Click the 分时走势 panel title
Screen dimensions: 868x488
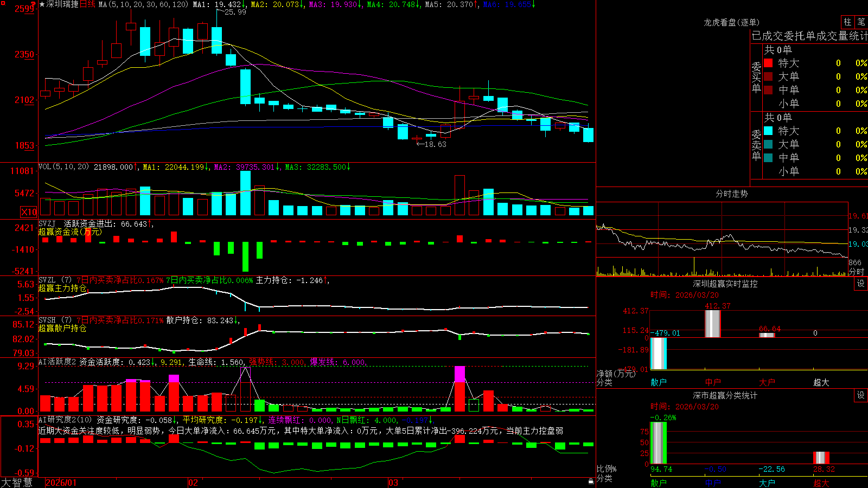click(x=731, y=194)
